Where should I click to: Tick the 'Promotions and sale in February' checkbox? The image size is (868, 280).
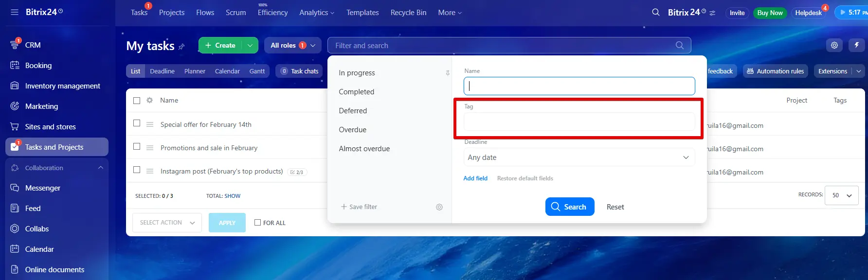tap(137, 147)
